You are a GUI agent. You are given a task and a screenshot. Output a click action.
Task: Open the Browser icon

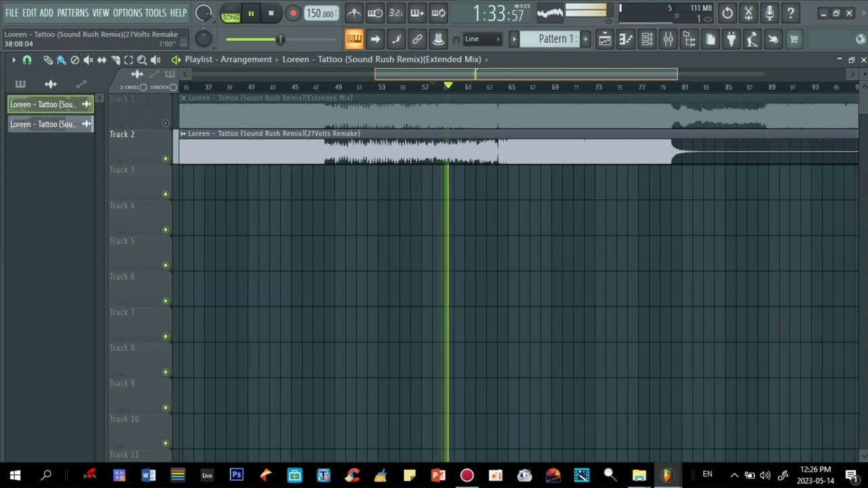pos(689,39)
